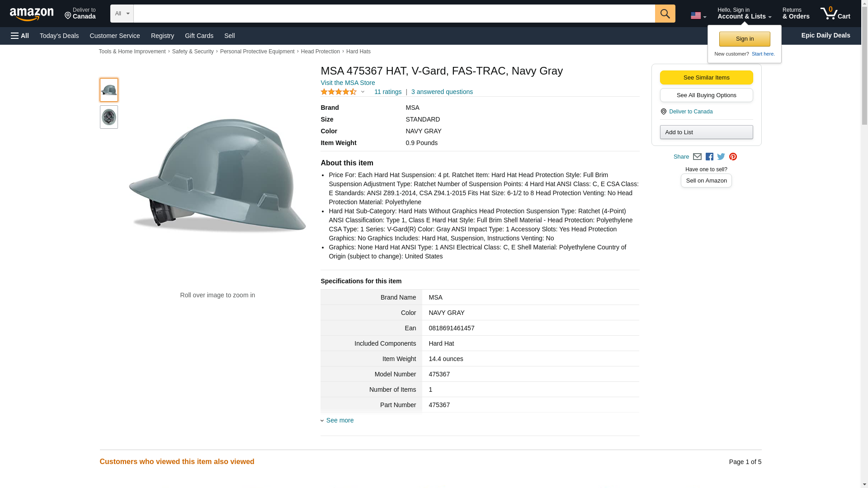Go to the Amazon home logo
The height and width of the screenshot is (488, 868).
pyautogui.click(x=32, y=14)
